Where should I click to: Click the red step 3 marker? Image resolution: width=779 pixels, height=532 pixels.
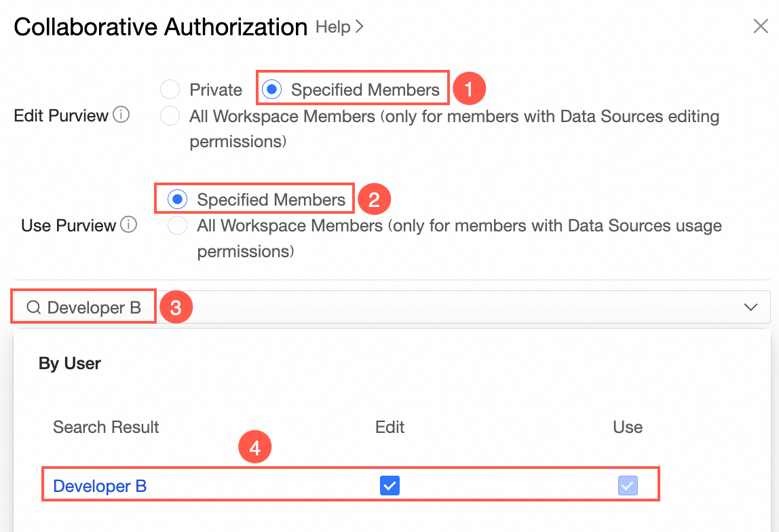point(176,307)
